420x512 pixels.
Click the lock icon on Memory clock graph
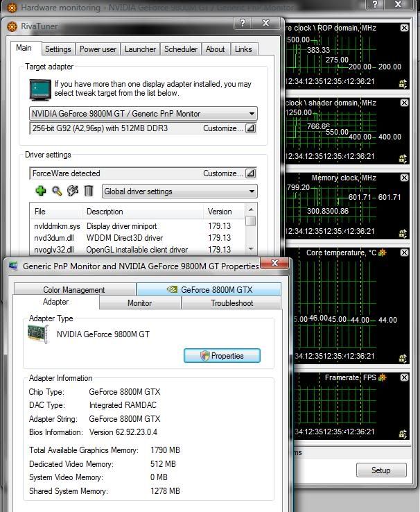click(403, 234)
